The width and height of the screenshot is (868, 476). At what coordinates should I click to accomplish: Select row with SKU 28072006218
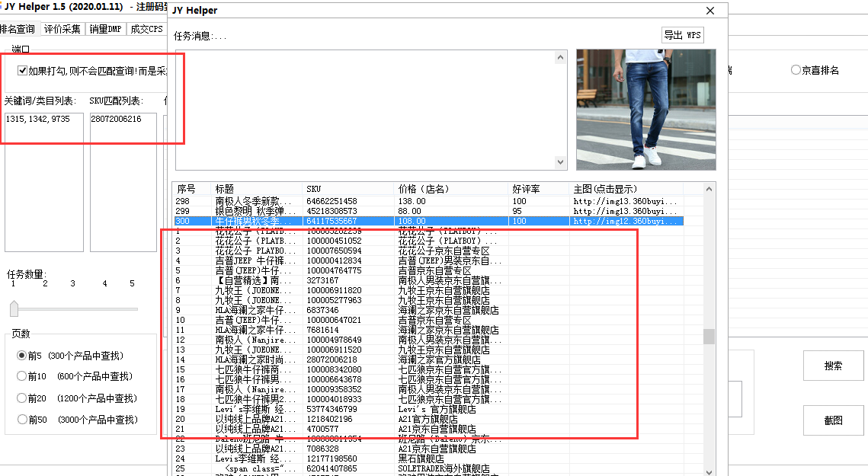(x=428, y=359)
